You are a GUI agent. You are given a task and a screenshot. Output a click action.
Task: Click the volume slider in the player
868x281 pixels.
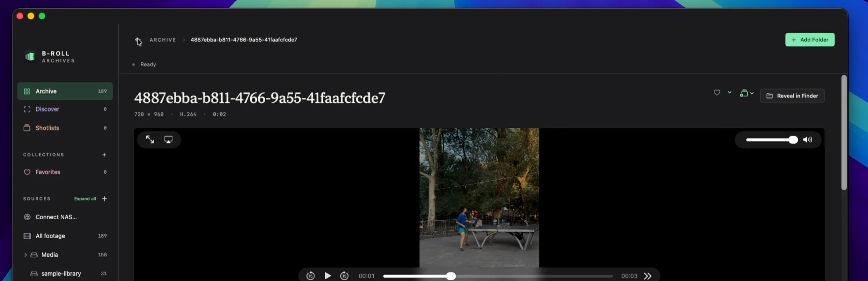(771, 140)
